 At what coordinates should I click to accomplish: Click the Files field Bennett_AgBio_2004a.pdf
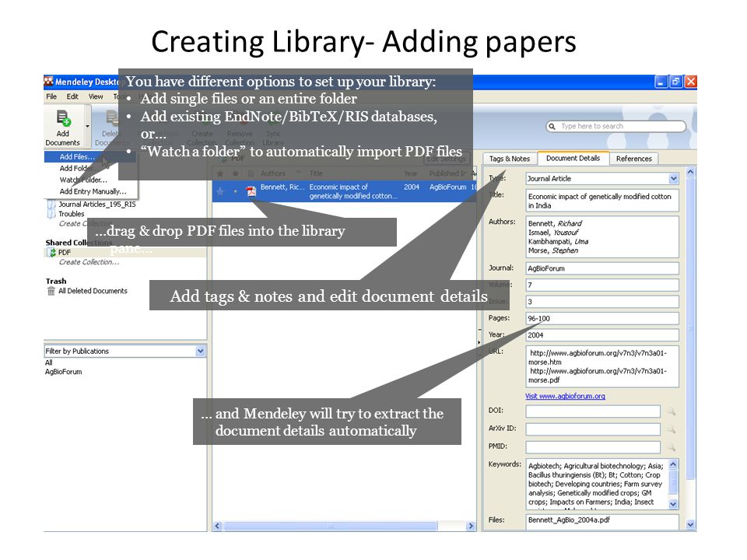[x=602, y=521]
